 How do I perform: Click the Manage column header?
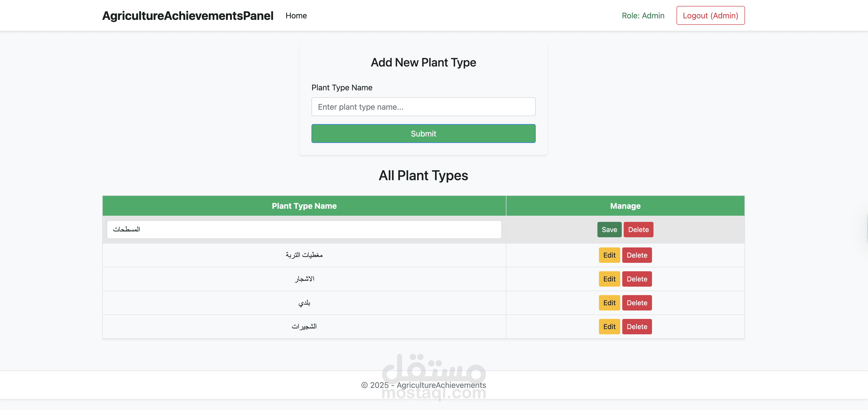tap(625, 206)
